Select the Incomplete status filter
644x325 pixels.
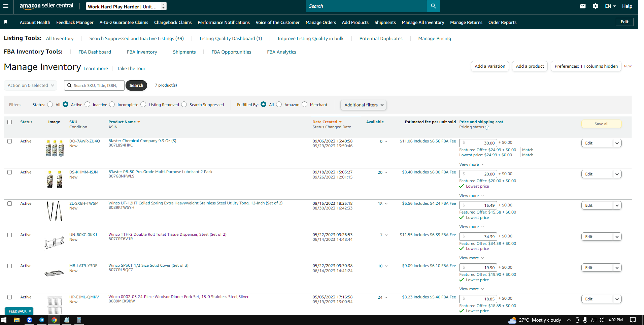click(112, 104)
